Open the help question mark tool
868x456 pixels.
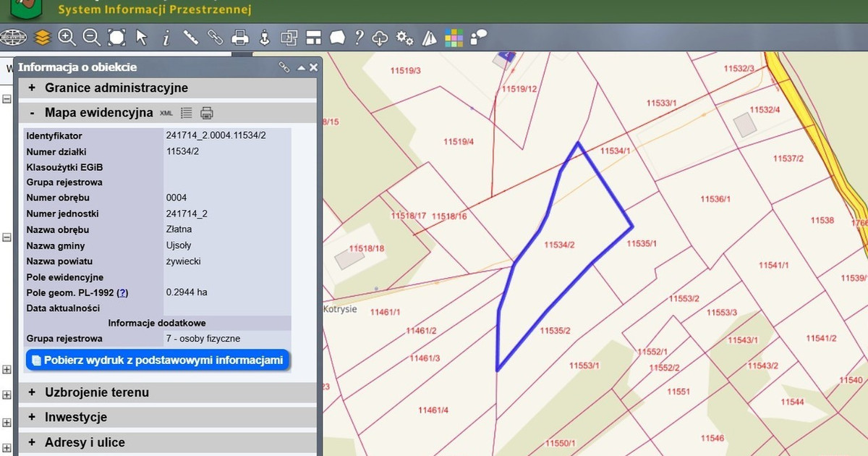359,37
